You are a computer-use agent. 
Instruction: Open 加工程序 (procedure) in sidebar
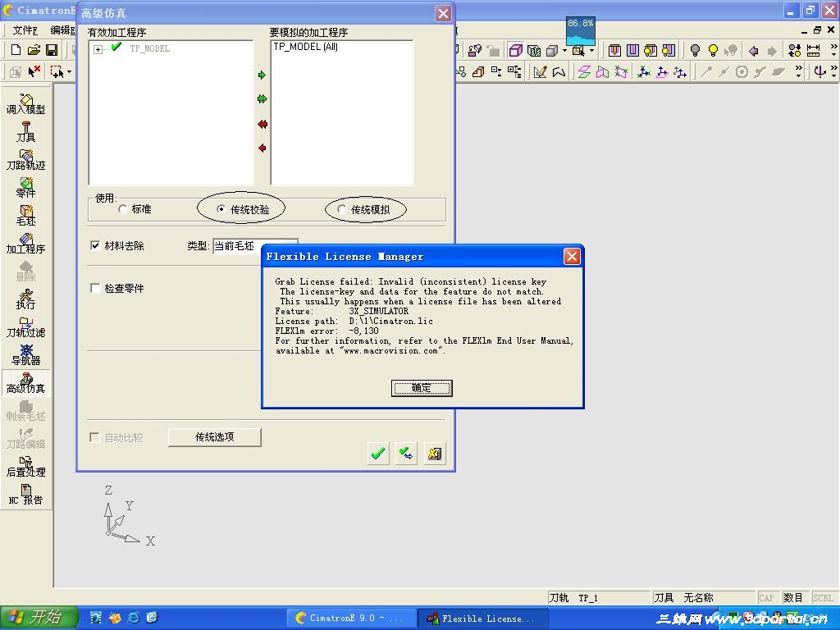pyautogui.click(x=25, y=243)
